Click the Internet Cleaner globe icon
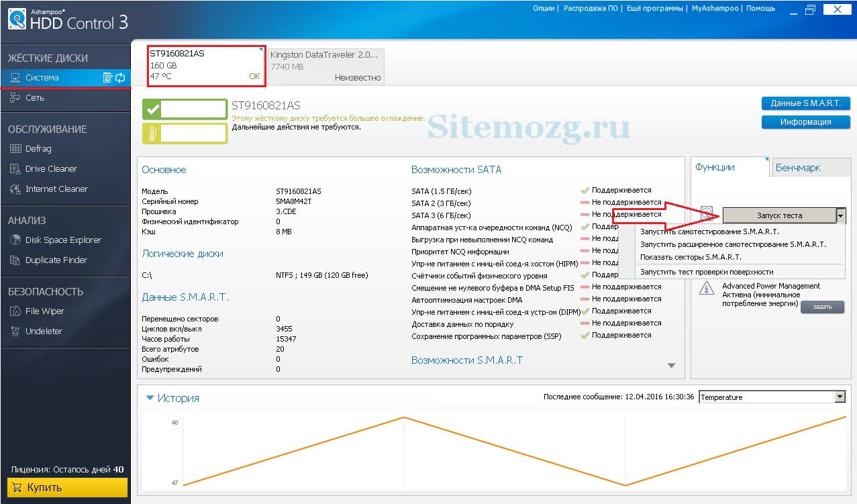 coord(15,189)
